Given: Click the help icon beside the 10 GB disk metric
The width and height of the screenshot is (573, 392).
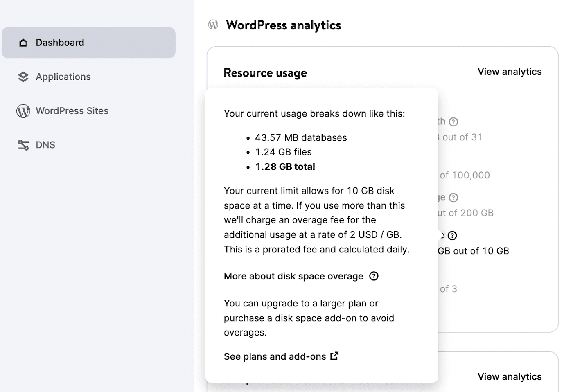Looking at the screenshot, I should 452,235.
